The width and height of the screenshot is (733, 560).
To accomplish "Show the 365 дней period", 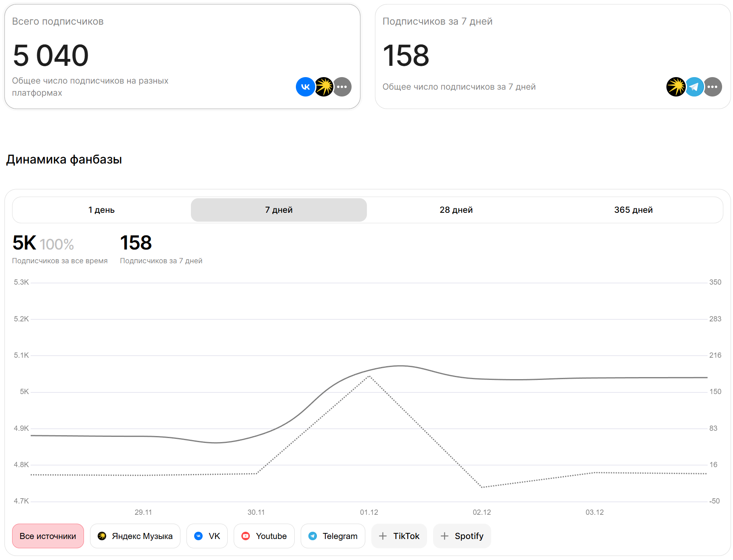I will pyautogui.click(x=633, y=210).
